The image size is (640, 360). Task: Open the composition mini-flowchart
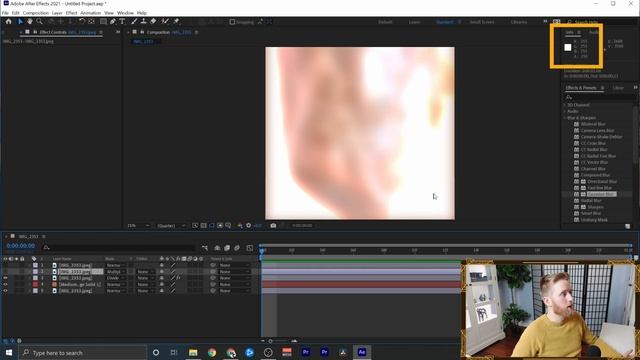pos(205,248)
